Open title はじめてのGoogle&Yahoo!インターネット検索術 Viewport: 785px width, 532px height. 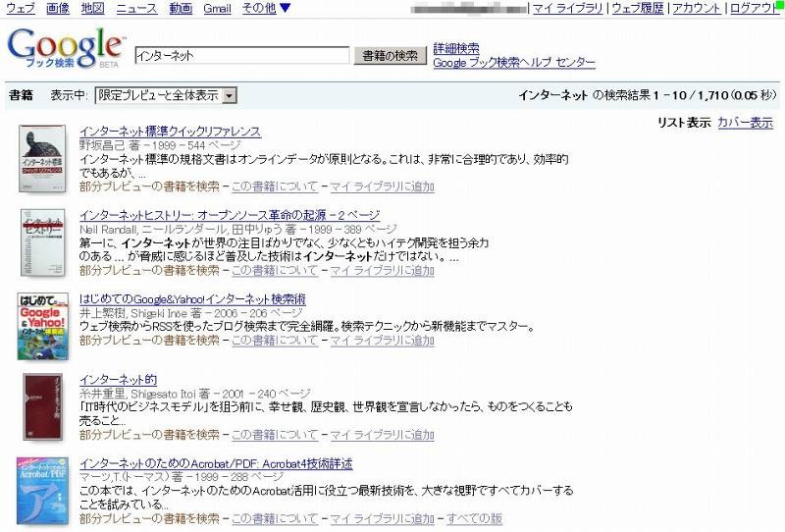pos(192,299)
